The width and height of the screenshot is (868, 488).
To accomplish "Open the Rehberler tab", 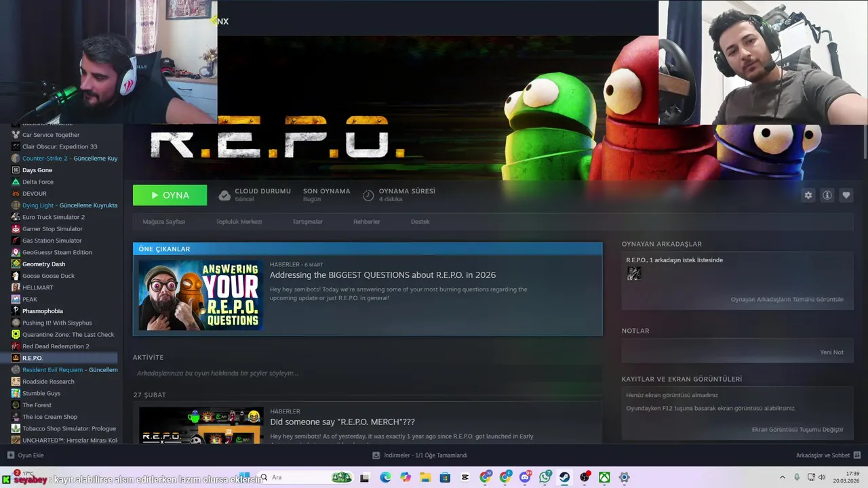I will click(x=366, y=222).
